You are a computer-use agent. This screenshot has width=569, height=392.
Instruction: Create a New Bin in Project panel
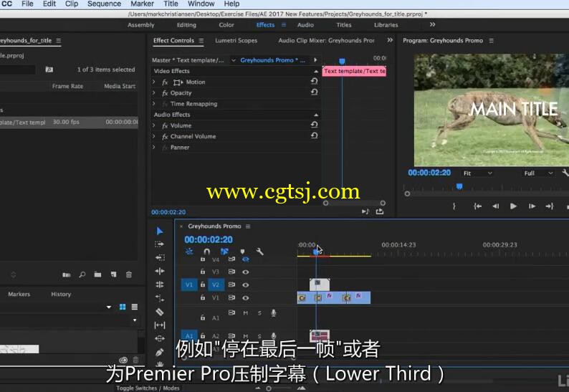(97, 274)
